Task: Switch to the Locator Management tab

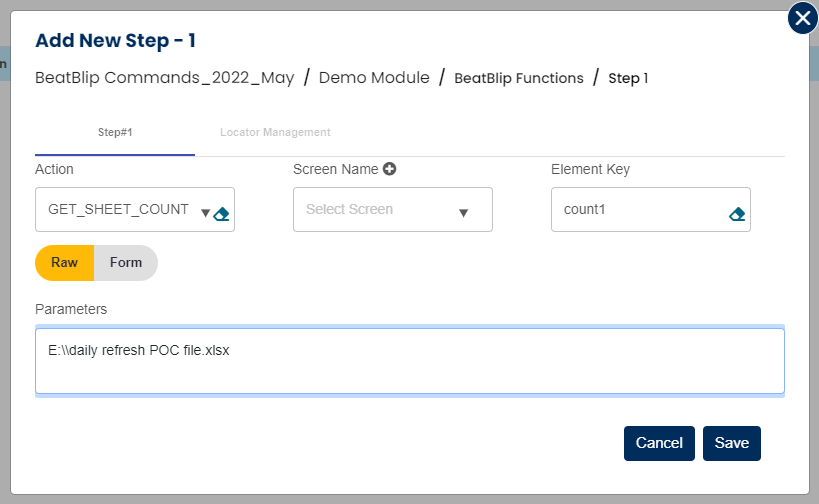Action: click(x=275, y=132)
